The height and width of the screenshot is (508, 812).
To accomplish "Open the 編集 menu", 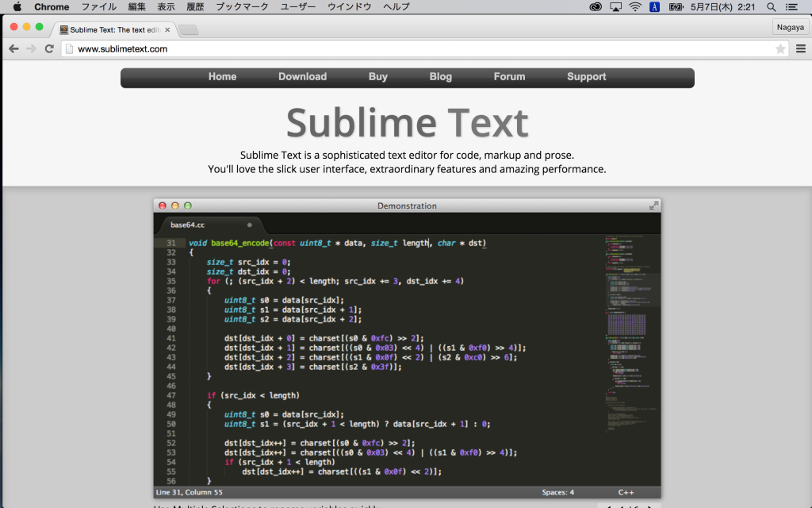I will [136, 6].
